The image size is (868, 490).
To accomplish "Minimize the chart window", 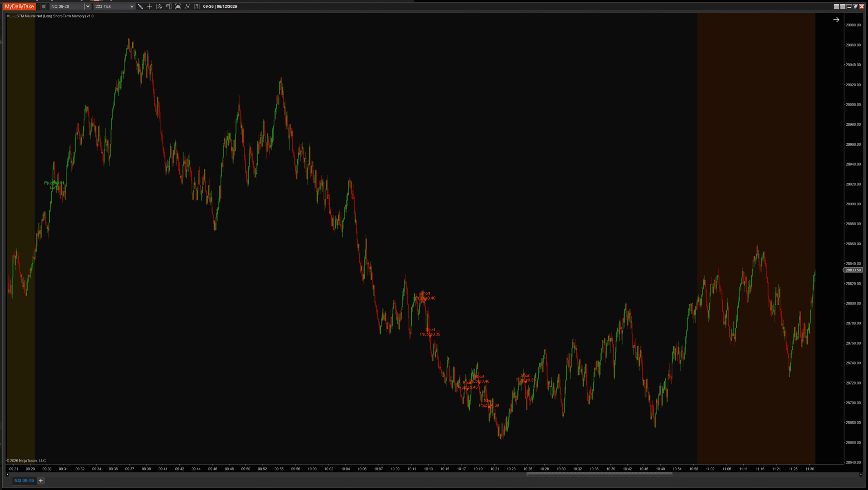I will pos(849,6).
